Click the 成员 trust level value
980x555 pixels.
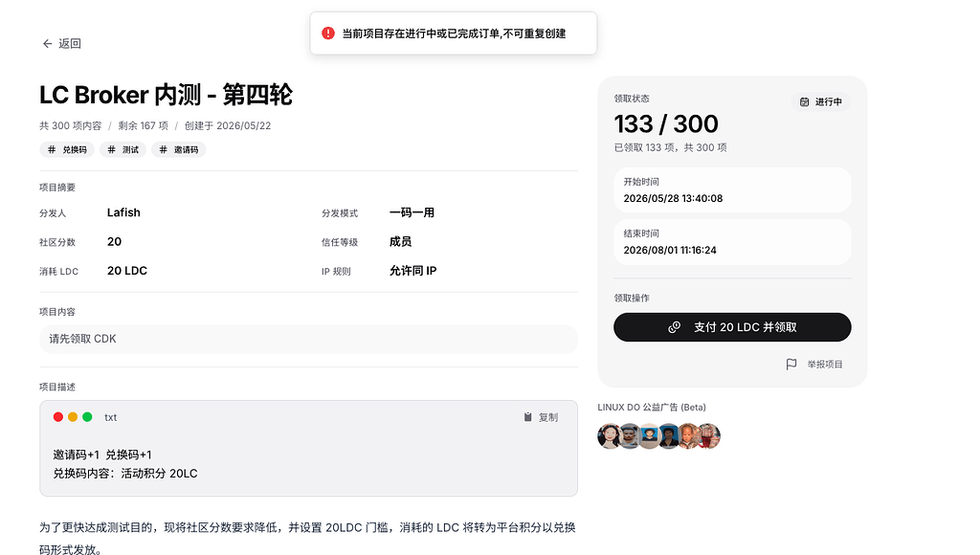[401, 242]
